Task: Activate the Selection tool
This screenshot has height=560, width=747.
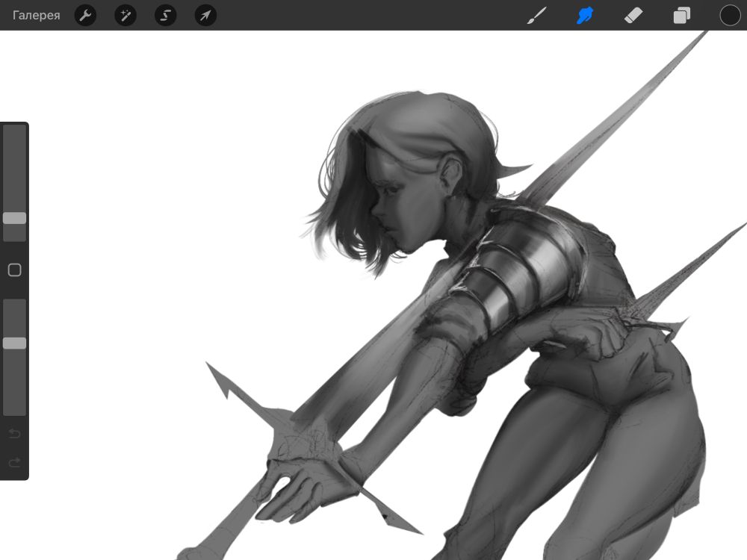Action: 166,15
